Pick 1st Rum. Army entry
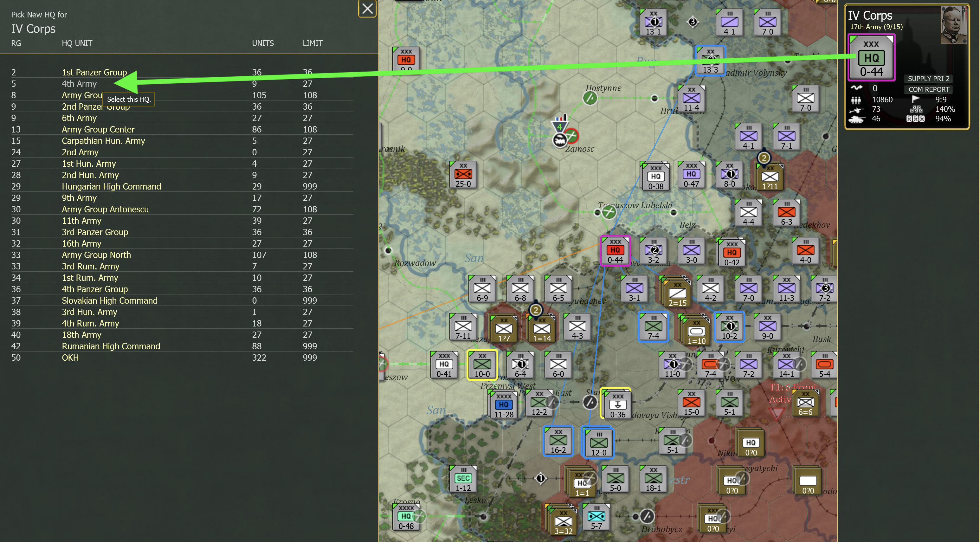Screen dimensions: 980x542 click(x=182, y=278)
